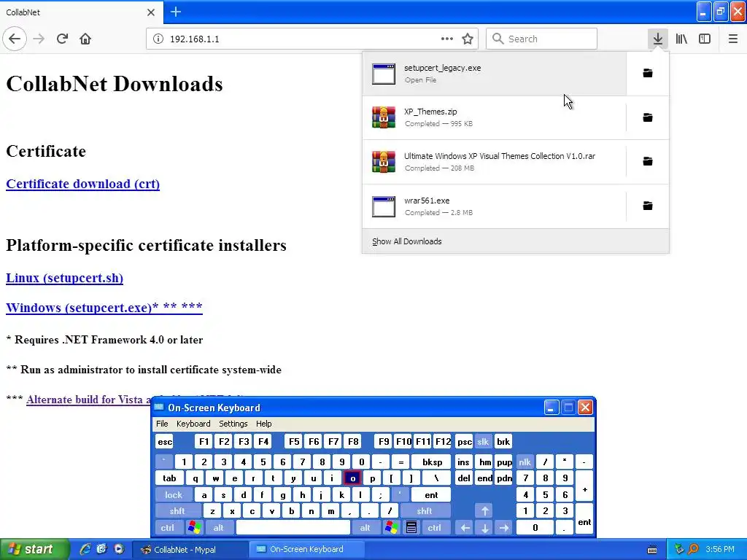
Task: Click the URL address field
Action: click(312, 39)
